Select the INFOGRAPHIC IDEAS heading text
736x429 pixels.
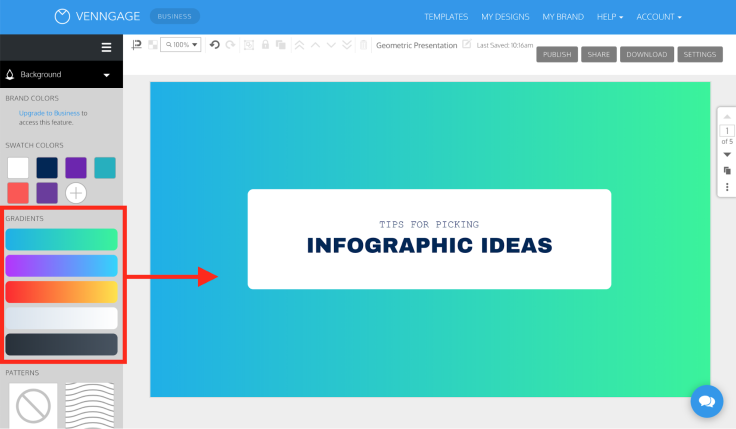429,245
